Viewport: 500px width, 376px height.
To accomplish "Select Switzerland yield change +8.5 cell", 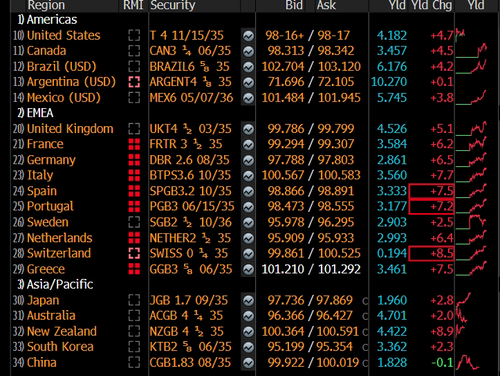I will coord(431,253).
